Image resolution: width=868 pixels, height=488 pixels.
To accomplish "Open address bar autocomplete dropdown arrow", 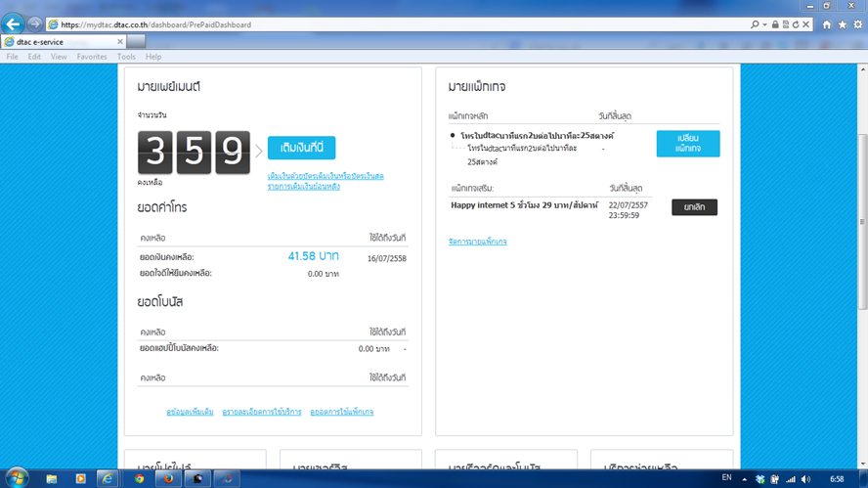I will pos(764,24).
